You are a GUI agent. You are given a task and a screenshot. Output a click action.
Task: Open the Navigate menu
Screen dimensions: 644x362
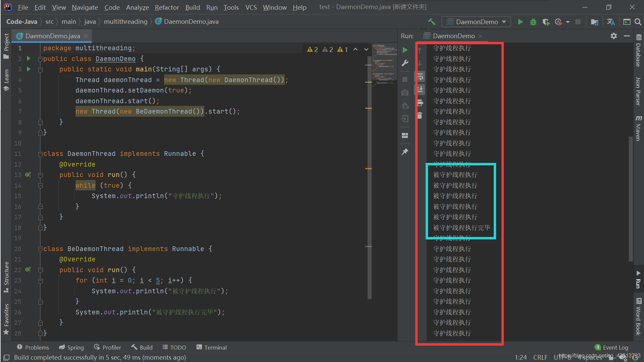(x=85, y=7)
